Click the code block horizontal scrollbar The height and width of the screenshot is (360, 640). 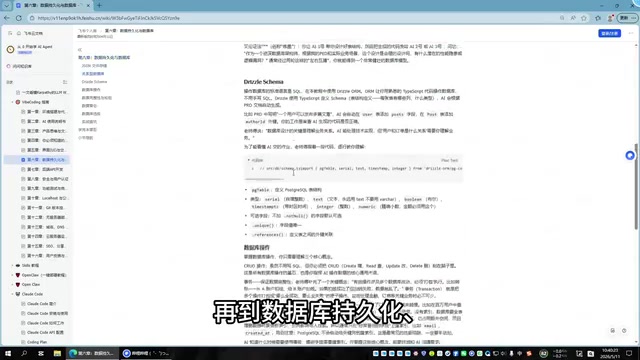264,179
